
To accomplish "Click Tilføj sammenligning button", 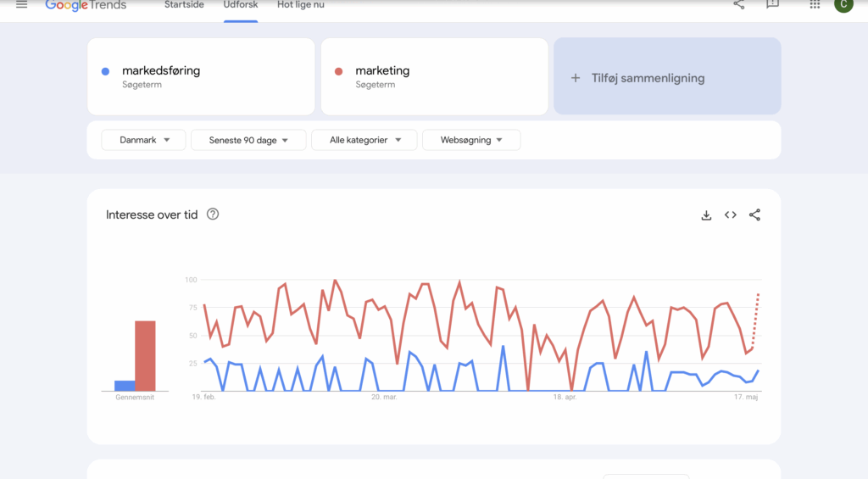I will point(667,77).
